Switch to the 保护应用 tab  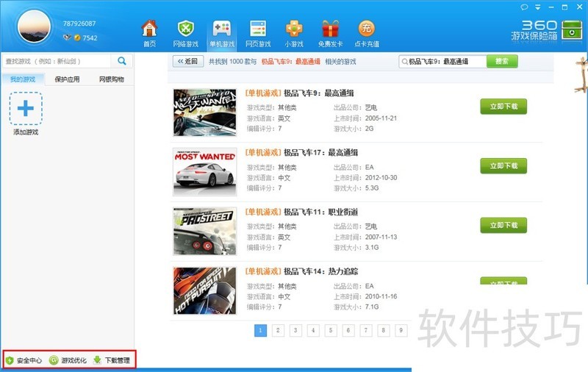pyautogui.click(x=67, y=79)
